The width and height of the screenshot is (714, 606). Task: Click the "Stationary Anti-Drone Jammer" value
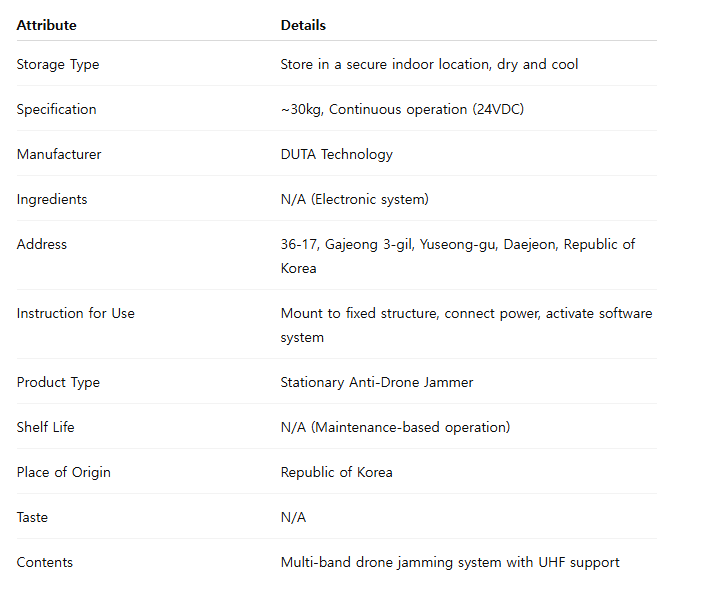(377, 383)
